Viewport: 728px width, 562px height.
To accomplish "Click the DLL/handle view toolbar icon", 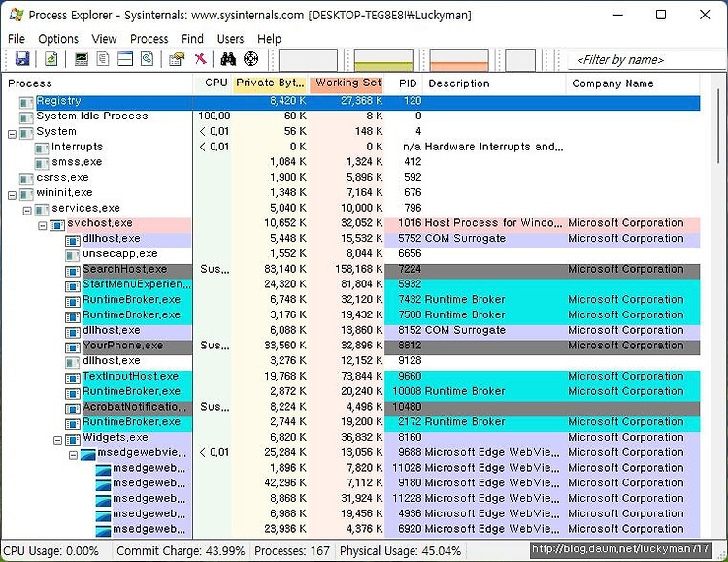I will pyautogui.click(x=147, y=59).
